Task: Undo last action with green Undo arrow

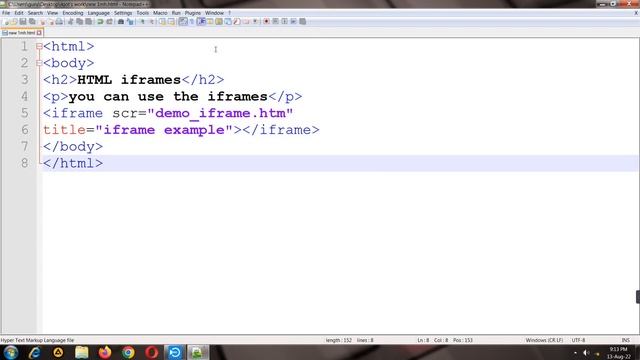Action: click(x=100, y=21)
